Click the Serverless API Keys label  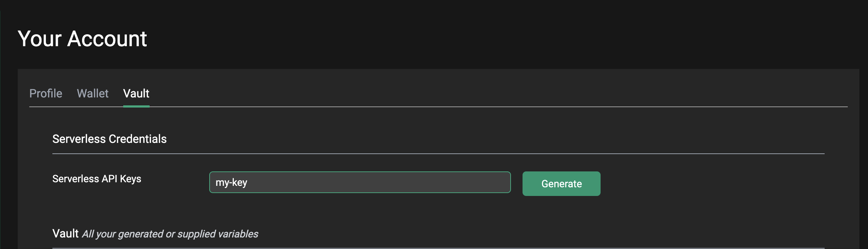[x=97, y=179]
